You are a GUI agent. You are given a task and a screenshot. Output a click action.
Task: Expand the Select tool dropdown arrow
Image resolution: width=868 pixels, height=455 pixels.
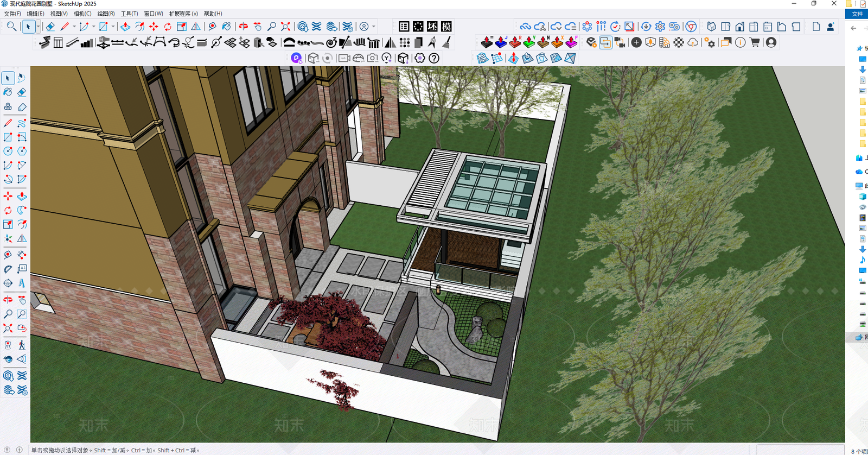[38, 26]
